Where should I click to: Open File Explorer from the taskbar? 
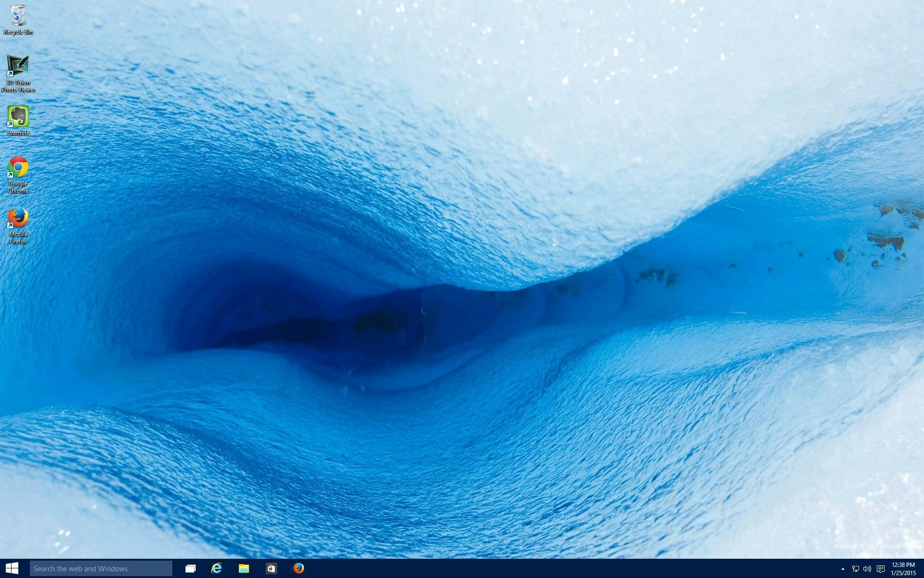(244, 568)
